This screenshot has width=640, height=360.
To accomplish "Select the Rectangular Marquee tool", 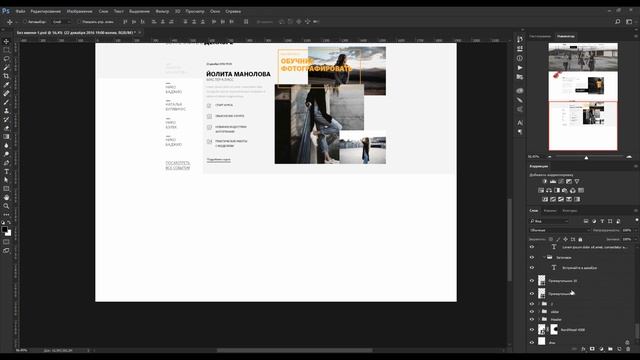I will point(6,50).
